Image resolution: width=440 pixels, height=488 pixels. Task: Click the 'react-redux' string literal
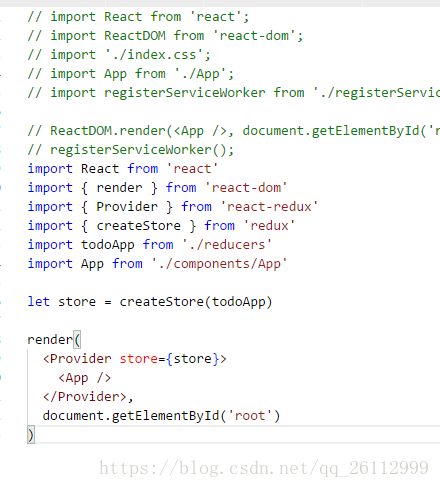point(269,207)
